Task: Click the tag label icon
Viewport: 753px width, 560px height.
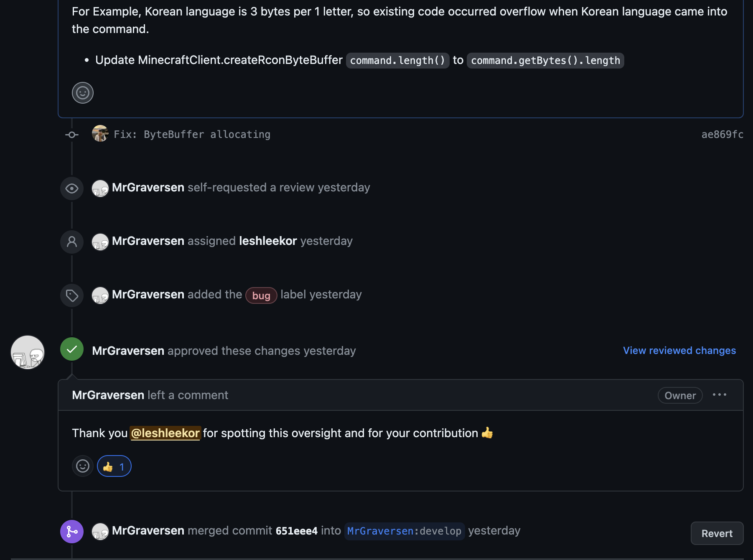Action: (x=72, y=295)
